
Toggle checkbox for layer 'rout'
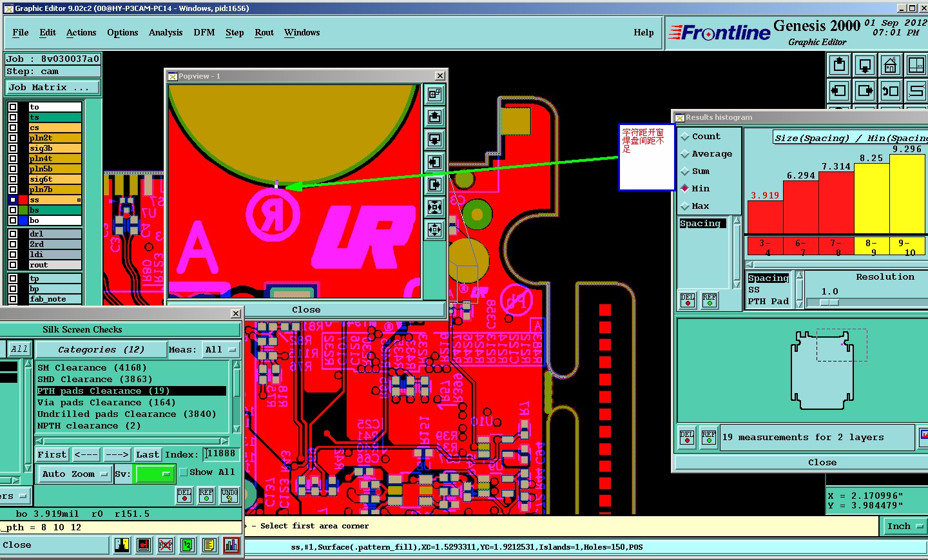point(13,265)
